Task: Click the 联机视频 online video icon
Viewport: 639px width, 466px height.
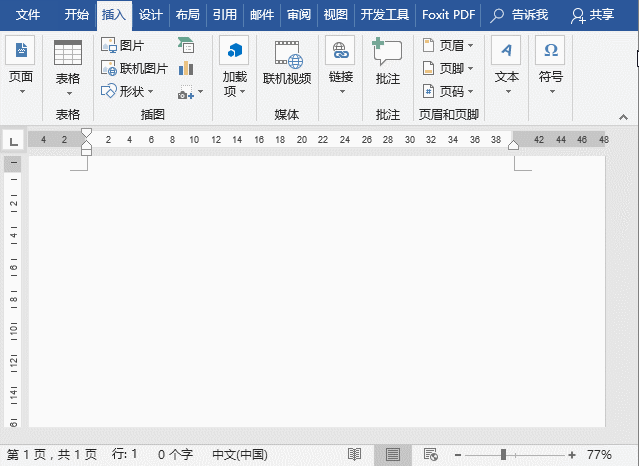Action: point(287,57)
